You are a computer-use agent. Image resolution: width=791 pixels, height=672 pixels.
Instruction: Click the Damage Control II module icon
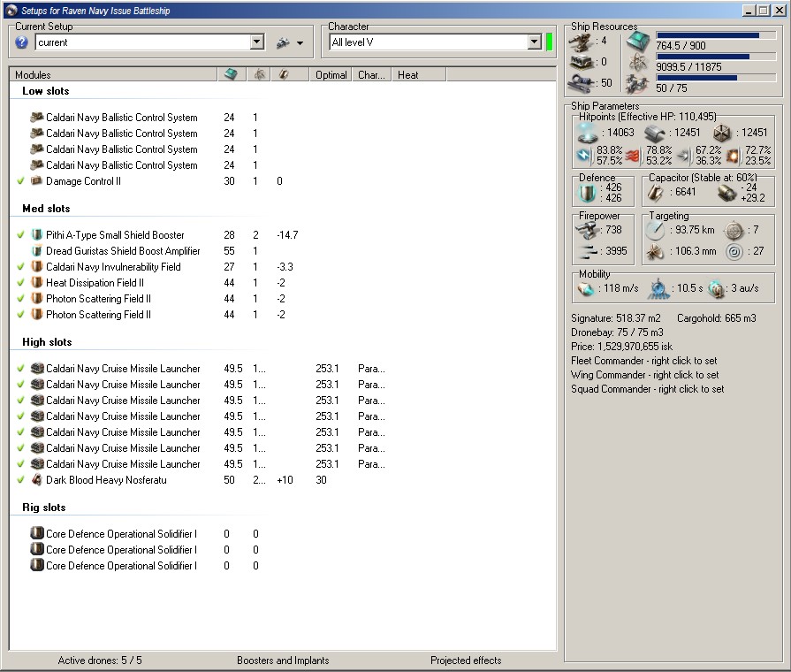36,180
